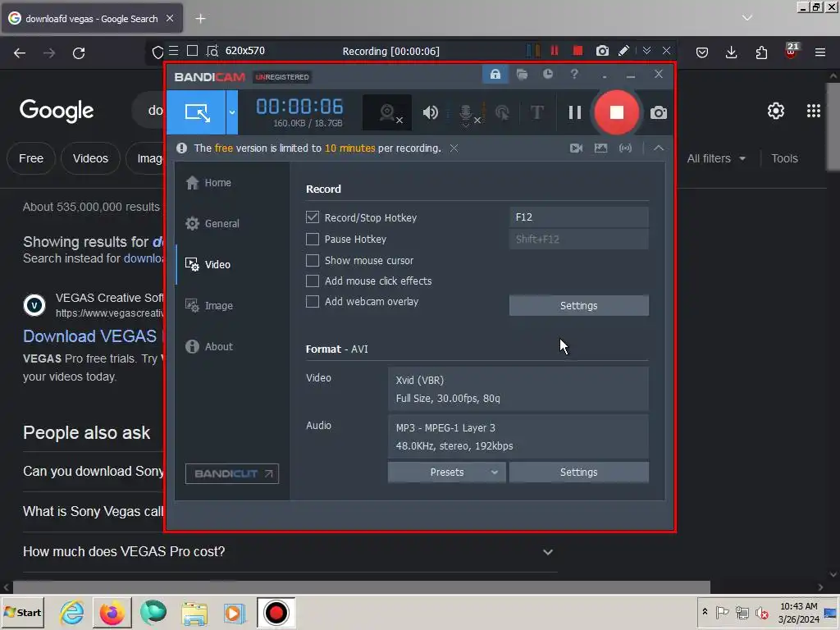Expand All filters dropdown
The width and height of the screenshot is (840, 630).
[x=716, y=158]
